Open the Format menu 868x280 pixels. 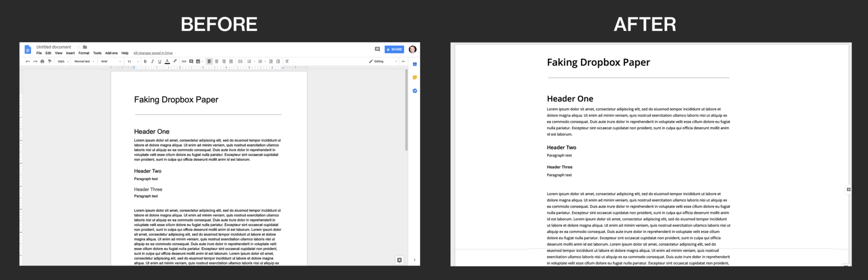point(84,53)
